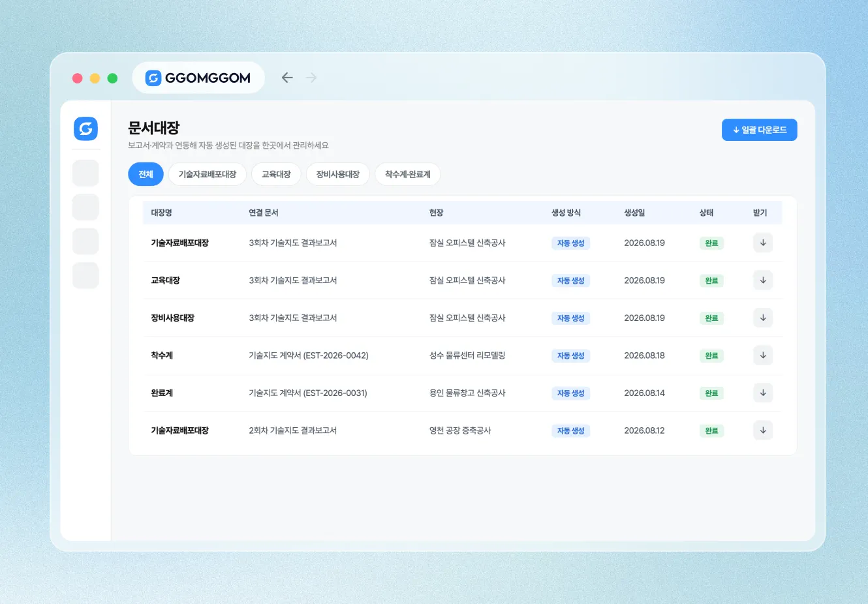
Task: Click the 완료계 ledger name in the table
Action: pyautogui.click(x=162, y=393)
